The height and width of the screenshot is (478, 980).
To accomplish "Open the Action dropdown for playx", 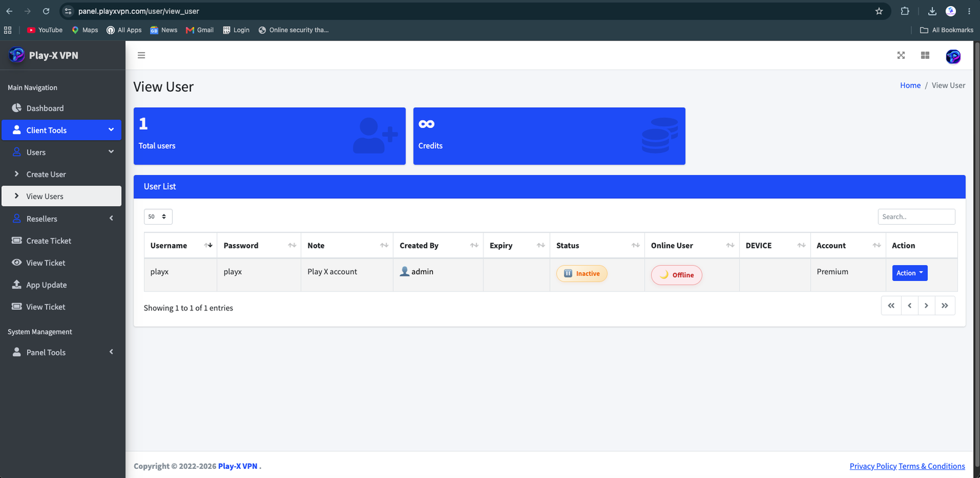I will click(x=910, y=273).
